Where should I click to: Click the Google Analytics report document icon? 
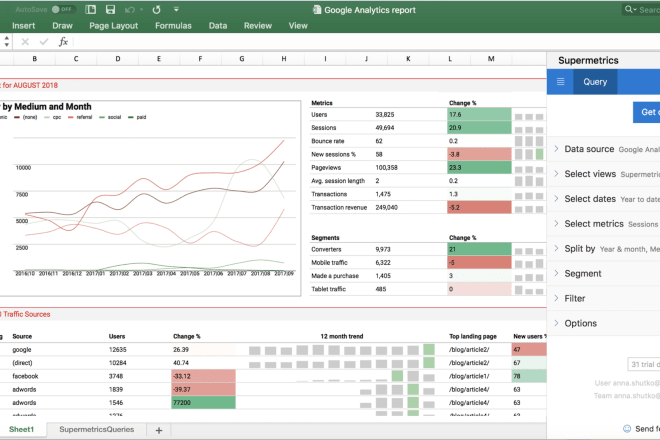coord(317,10)
